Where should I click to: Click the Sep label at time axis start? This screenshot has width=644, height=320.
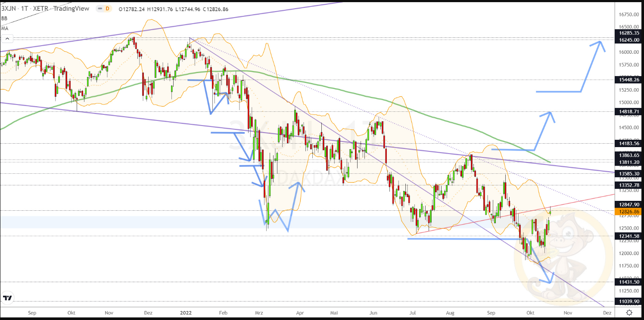pyautogui.click(x=32, y=313)
